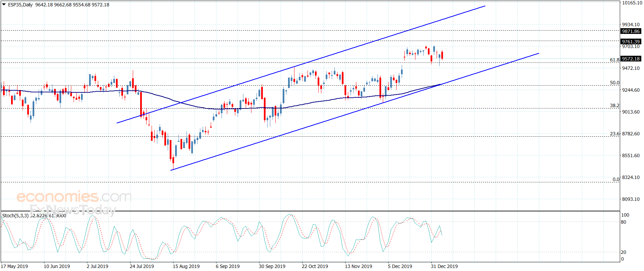
Task: Select the 50.0 Fibonacci level label
Action: [x=614, y=83]
